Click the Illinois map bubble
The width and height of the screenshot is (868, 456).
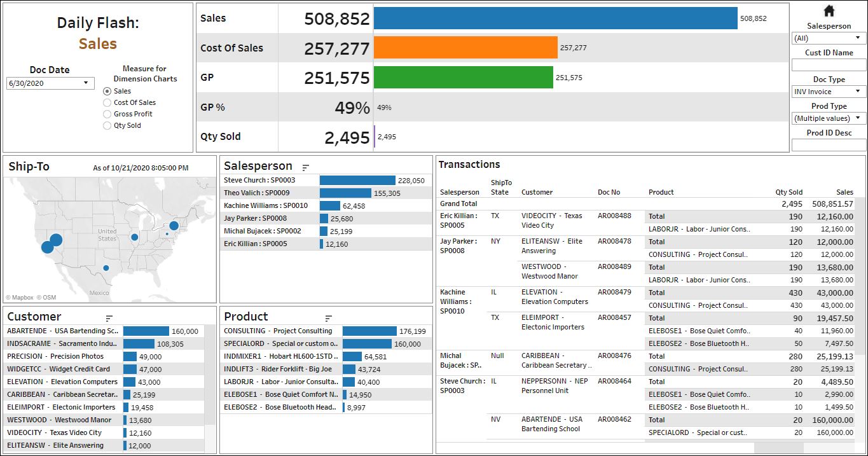pos(135,237)
